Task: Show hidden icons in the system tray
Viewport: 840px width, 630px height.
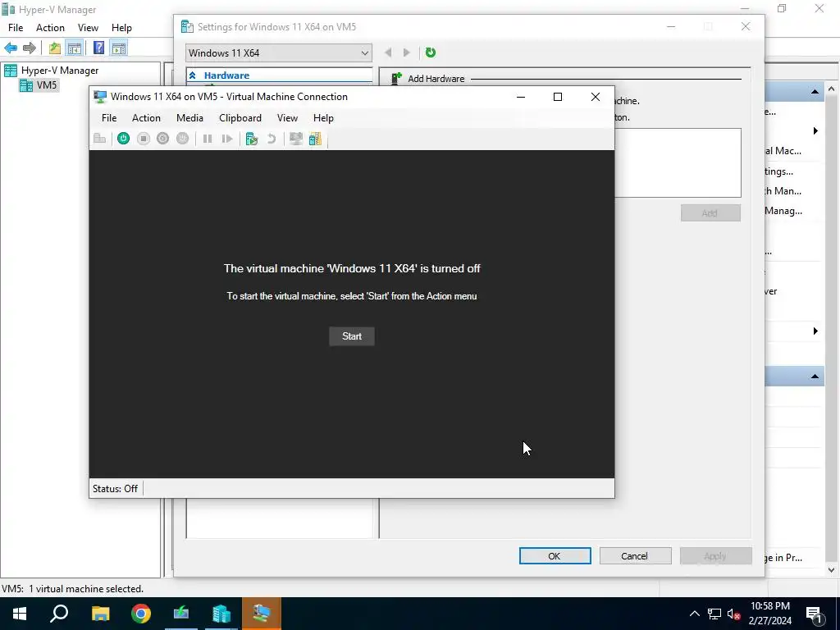Action: (694, 614)
